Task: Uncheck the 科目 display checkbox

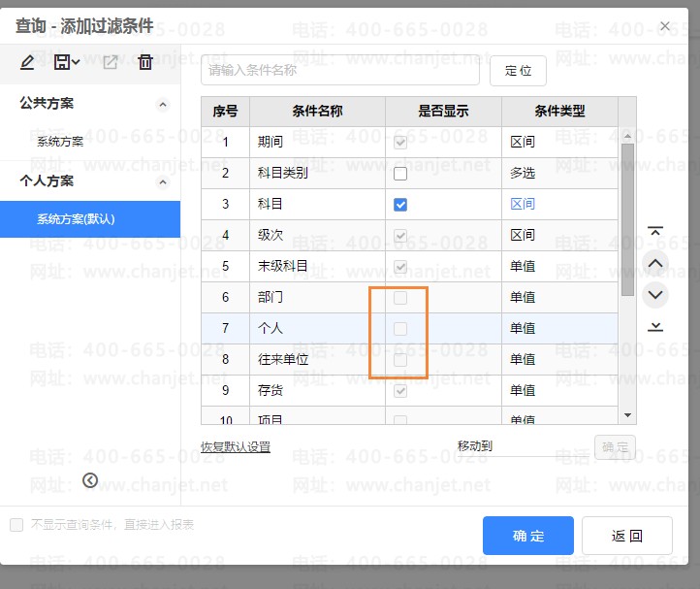Action: click(x=400, y=205)
